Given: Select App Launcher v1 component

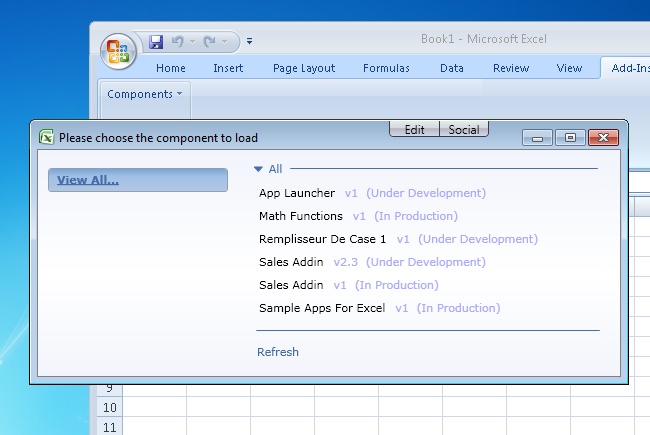Looking at the screenshot, I should (x=372, y=193).
